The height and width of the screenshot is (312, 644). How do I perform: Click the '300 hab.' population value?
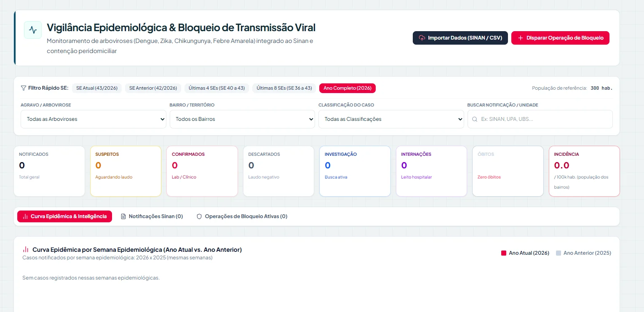(601, 88)
